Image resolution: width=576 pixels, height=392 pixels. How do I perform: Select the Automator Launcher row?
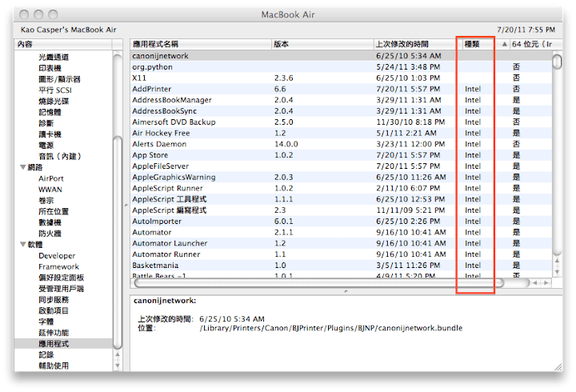coord(341,243)
